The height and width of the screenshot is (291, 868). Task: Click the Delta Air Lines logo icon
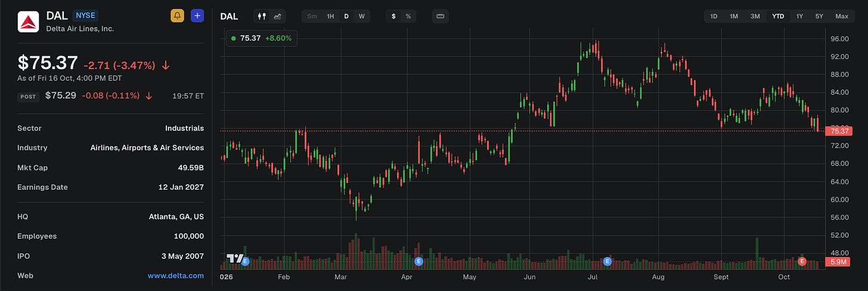(29, 21)
